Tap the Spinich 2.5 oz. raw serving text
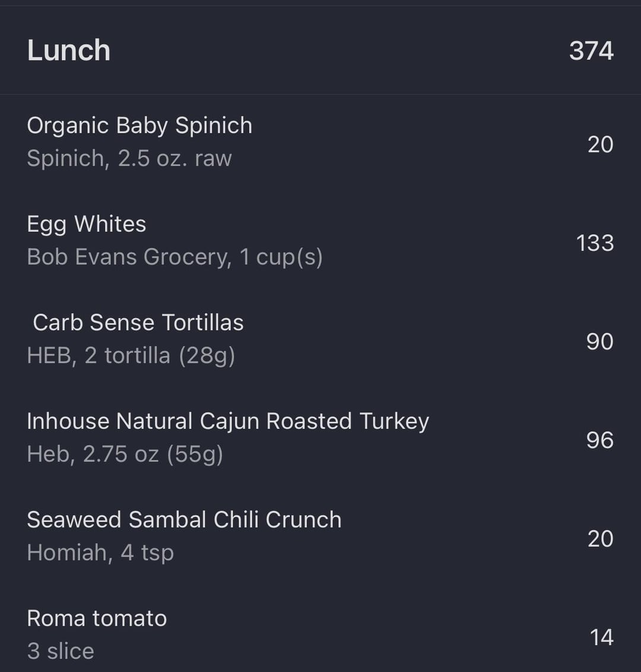Screen dimensions: 641x672 pyautogui.click(x=129, y=159)
